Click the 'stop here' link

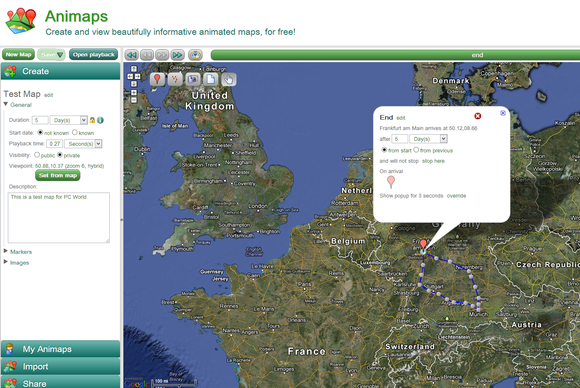pos(433,161)
